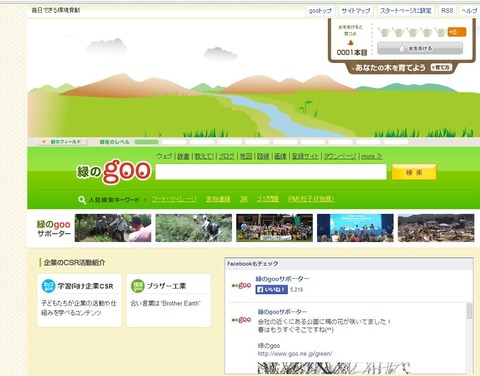Screen dimensions: 480x376
Task: Select the タウンページ search tab
Action: click(340, 156)
